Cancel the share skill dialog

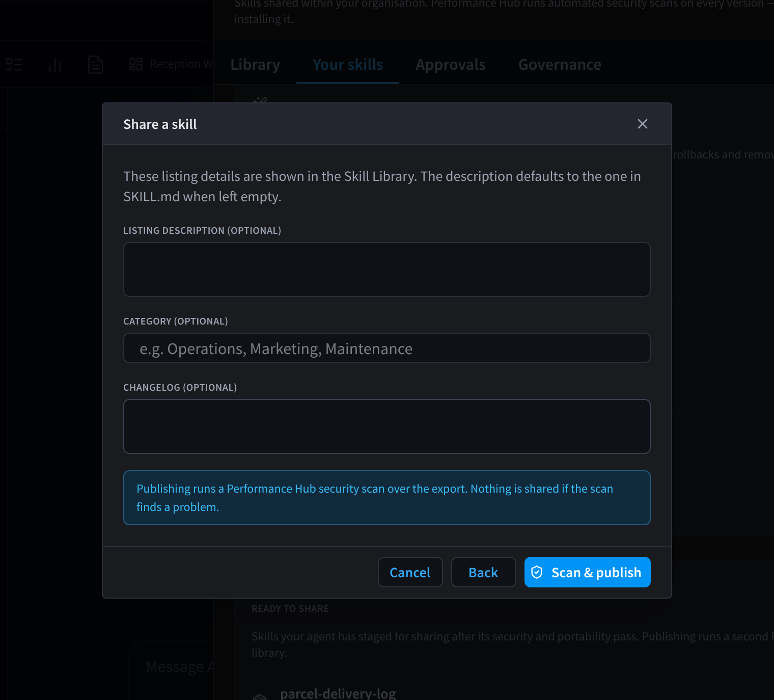410,572
